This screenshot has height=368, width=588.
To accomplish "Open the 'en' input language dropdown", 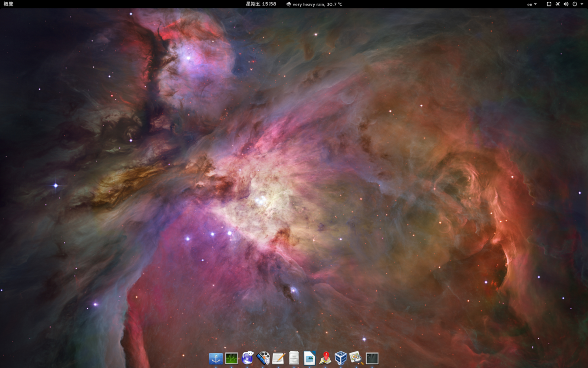I will click(x=532, y=4).
